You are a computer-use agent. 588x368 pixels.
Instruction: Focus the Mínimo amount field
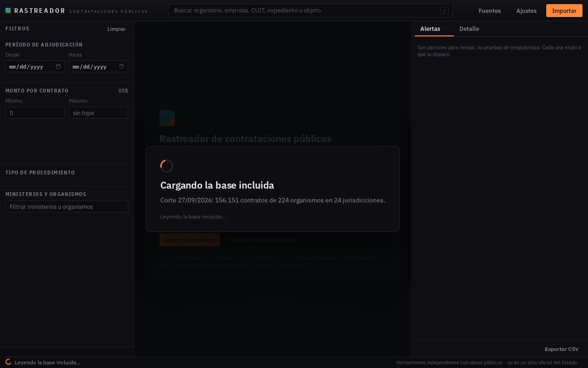point(35,113)
